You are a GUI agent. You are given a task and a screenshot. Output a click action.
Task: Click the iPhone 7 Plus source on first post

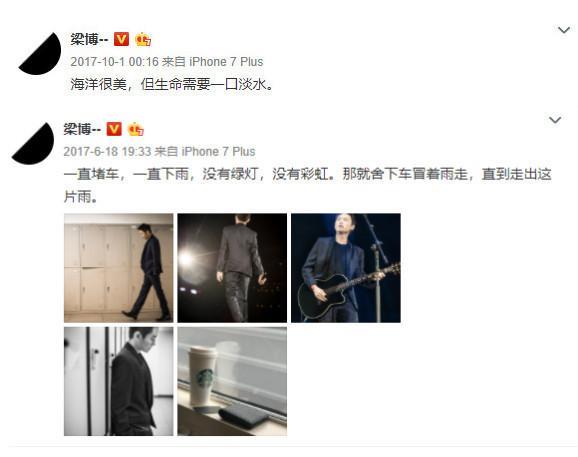pos(226,62)
